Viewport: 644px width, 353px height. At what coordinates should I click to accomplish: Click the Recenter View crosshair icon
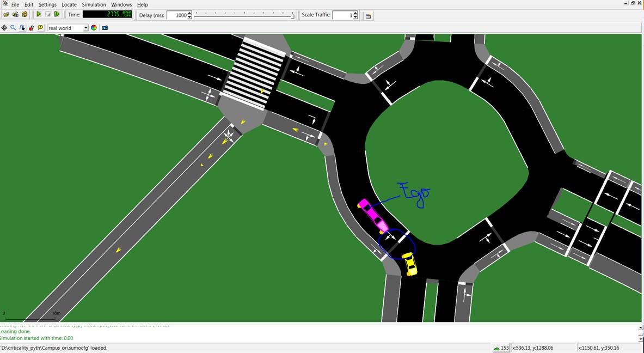(x=4, y=28)
